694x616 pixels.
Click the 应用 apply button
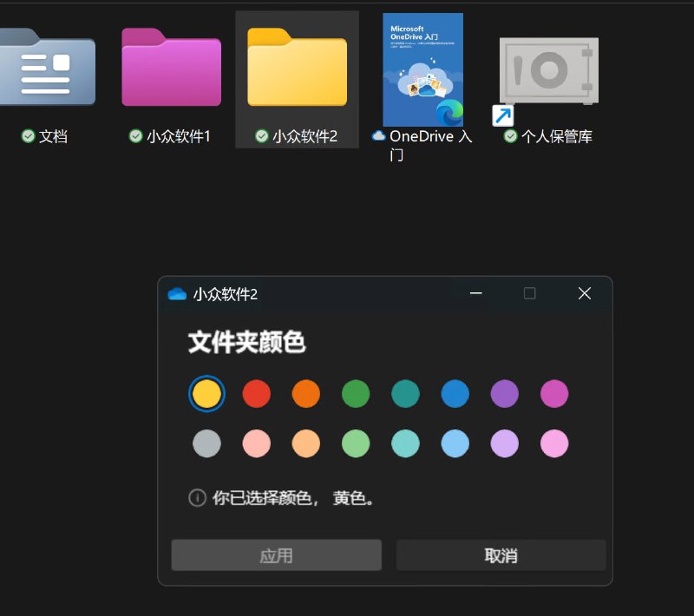click(x=277, y=554)
